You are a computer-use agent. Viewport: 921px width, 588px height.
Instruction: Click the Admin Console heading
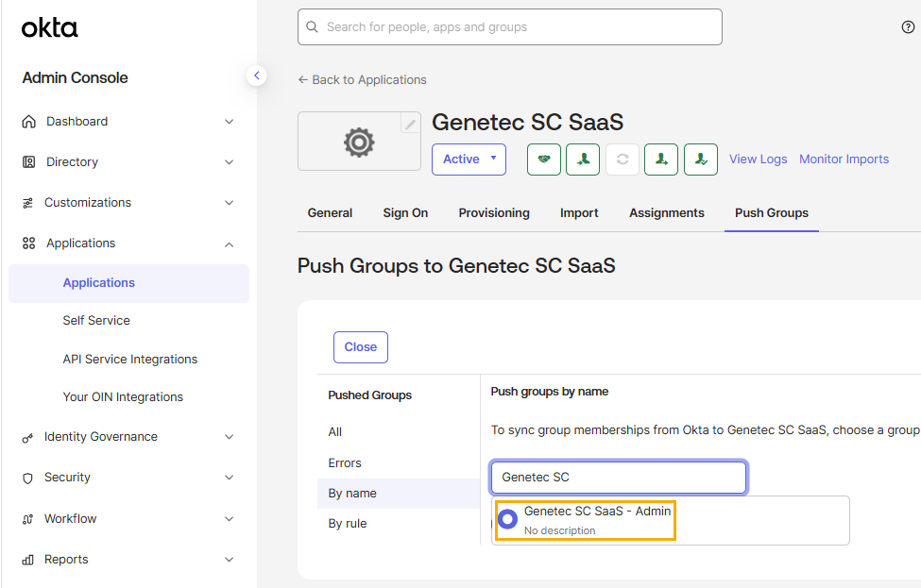click(76, 77)
